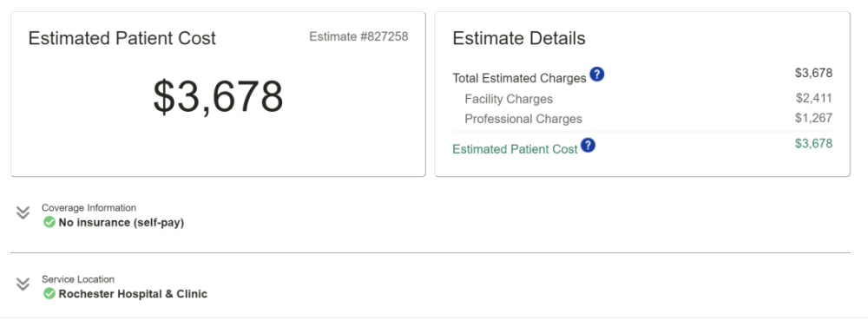
Task: Click the Total Estimated Charges label
Action: (519, 78)
